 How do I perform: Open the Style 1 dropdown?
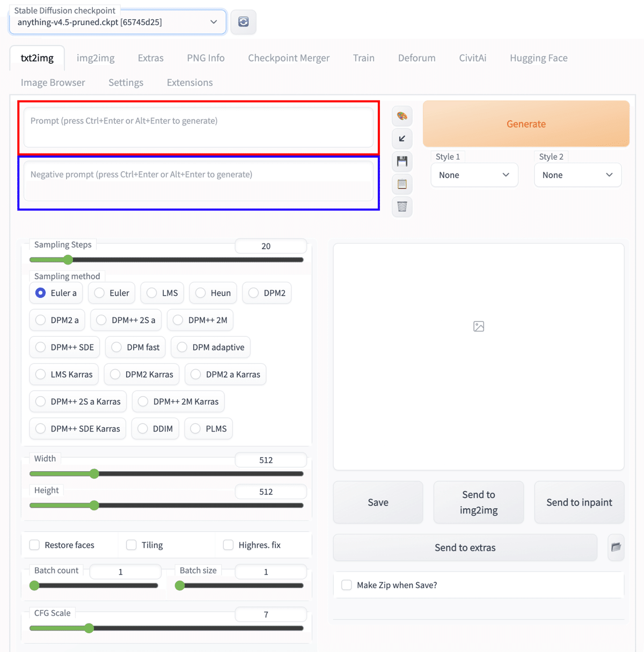pyautogui.click(x=474, y=175)
